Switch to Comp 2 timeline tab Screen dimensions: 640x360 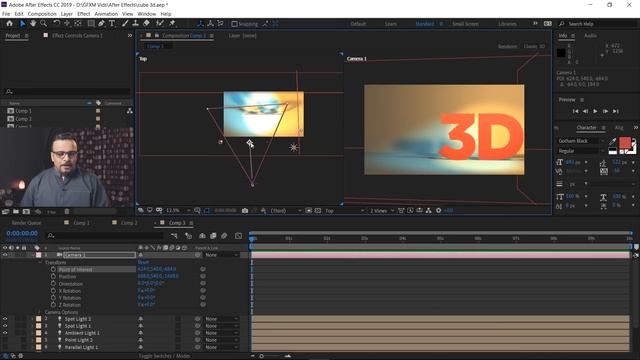129,223
